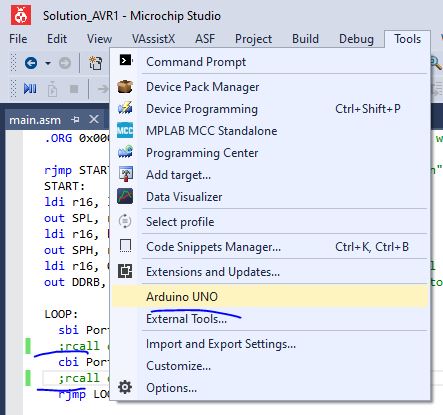Open the ASF menu
This screenshot has height=415, width=443.
click(x=205, y=39)
